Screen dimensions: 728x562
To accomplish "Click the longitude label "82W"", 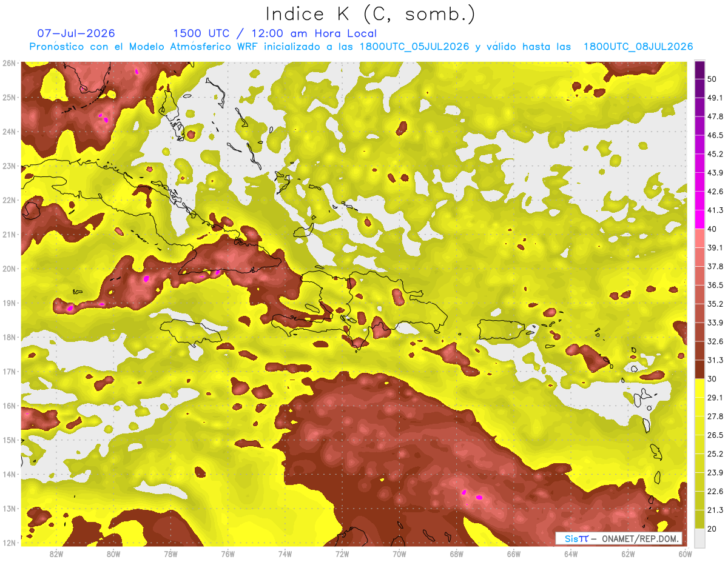I will tap(56, 554).
